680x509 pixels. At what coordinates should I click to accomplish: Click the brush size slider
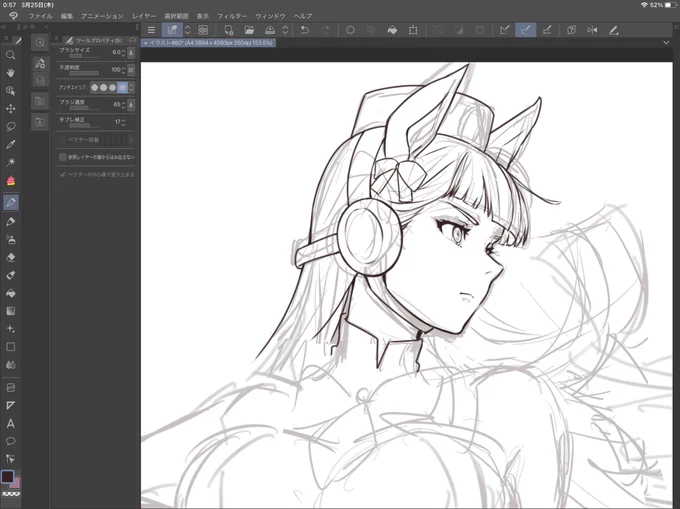click(x=84, y=56)
